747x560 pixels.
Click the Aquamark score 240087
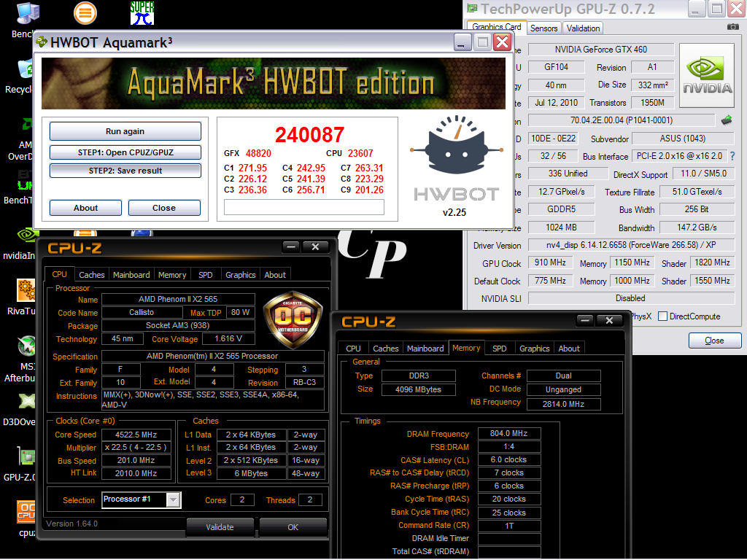click(x=309, y=135)
